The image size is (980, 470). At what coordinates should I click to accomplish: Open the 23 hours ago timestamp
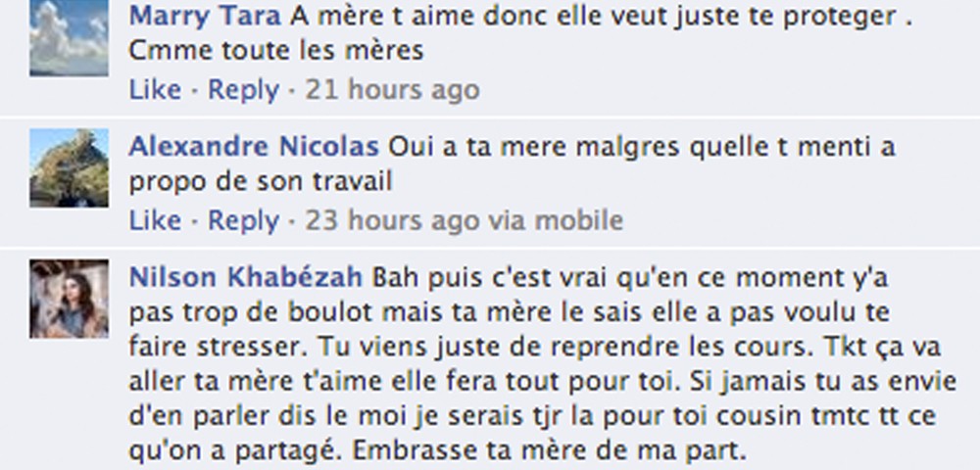392,221
